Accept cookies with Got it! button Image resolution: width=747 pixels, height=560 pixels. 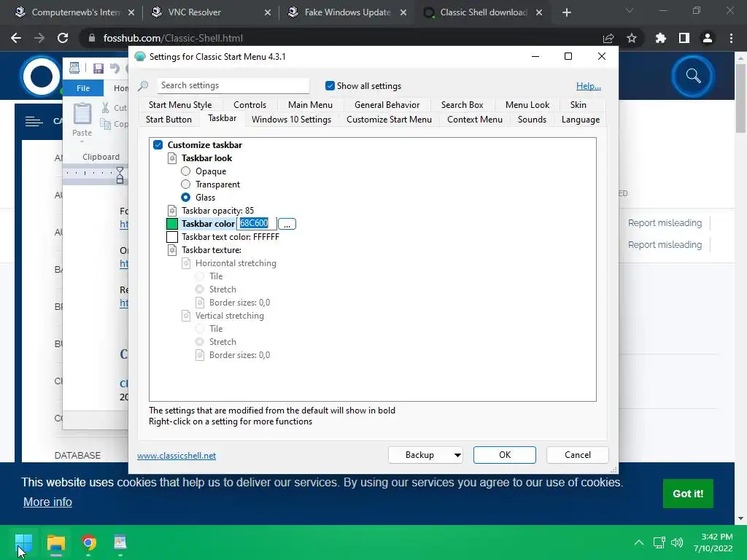(688, 494)
